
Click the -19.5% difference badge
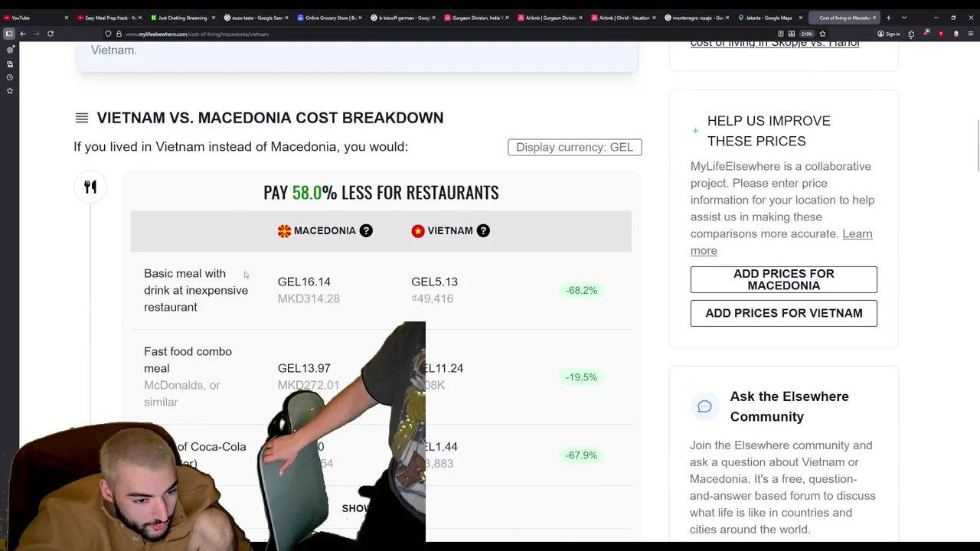(581, 377)
